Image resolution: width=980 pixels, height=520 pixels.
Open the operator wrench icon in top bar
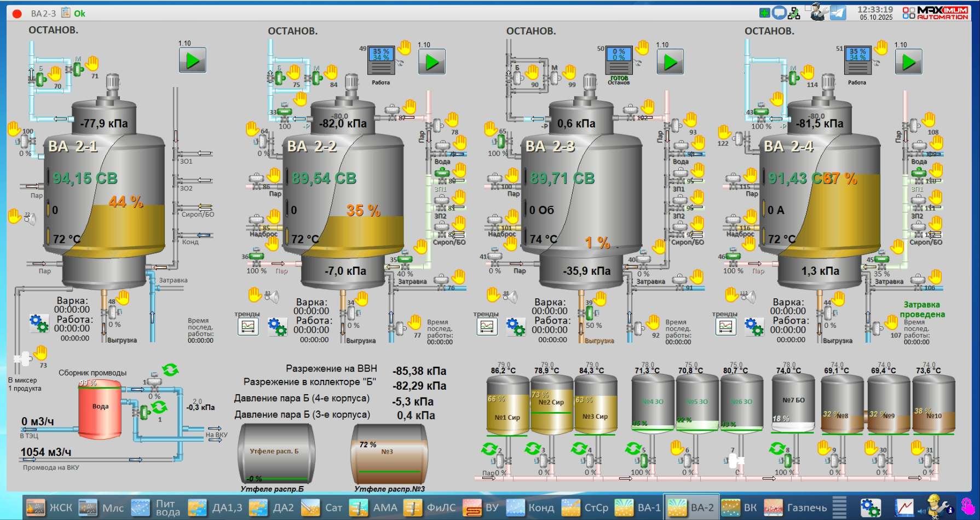pyautogui.click(x=818, y=12)
